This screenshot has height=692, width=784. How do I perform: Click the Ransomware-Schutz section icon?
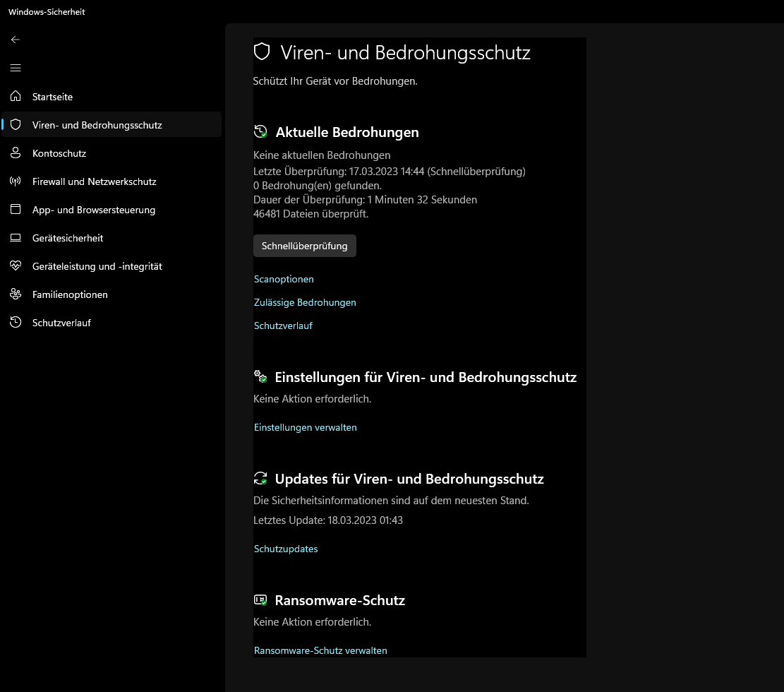pyautogui.click(x=260, y=599)
